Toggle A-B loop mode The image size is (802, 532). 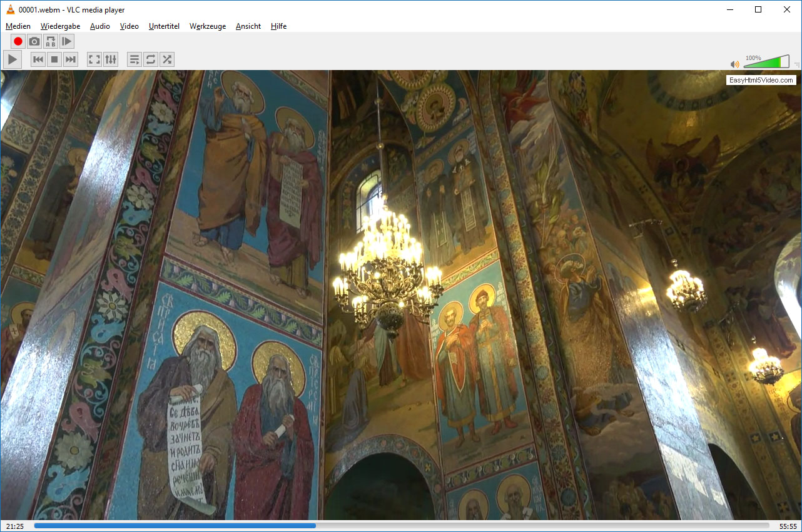click(x=51, y=42)
